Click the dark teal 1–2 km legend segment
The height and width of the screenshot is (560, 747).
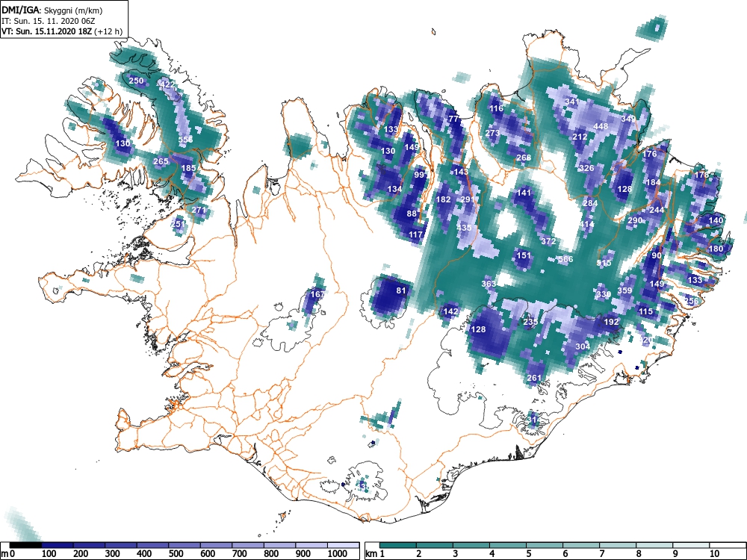pyautogui.click(x=398, y=545)
